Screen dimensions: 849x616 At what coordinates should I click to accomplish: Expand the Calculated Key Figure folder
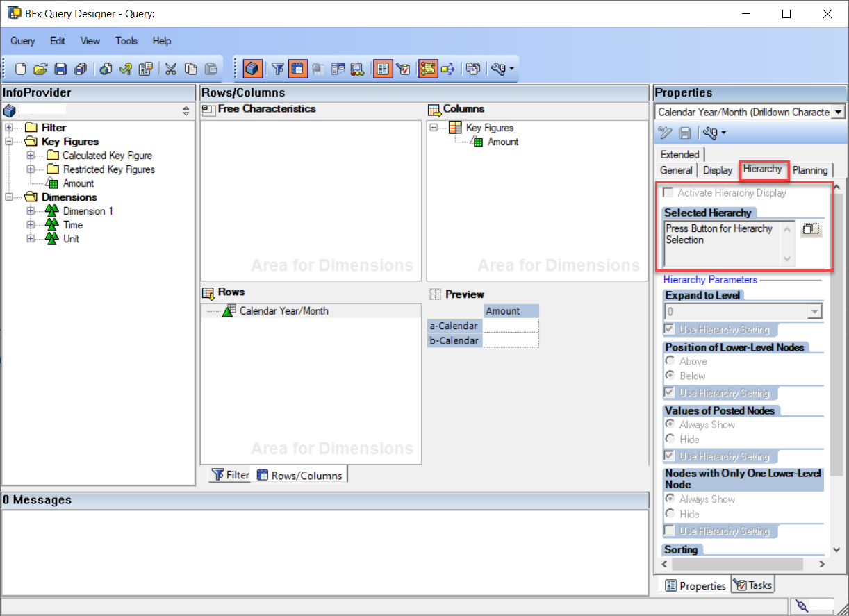(x=31, y=156)
